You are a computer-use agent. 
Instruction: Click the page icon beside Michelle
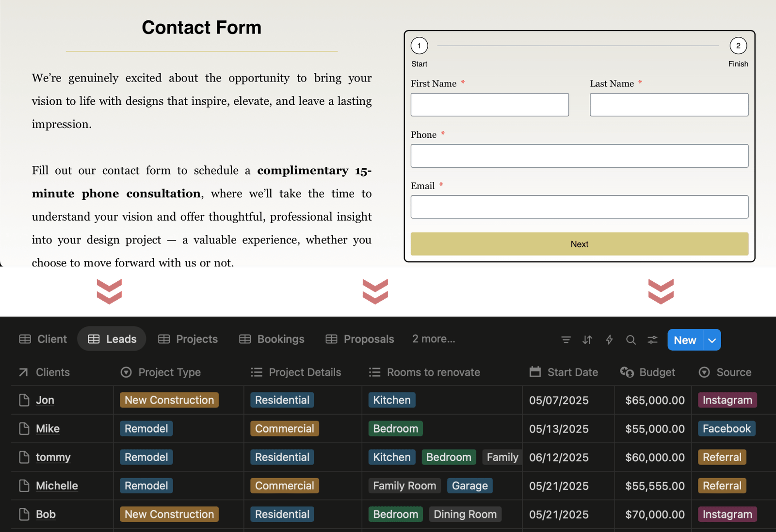pos(24,486)
